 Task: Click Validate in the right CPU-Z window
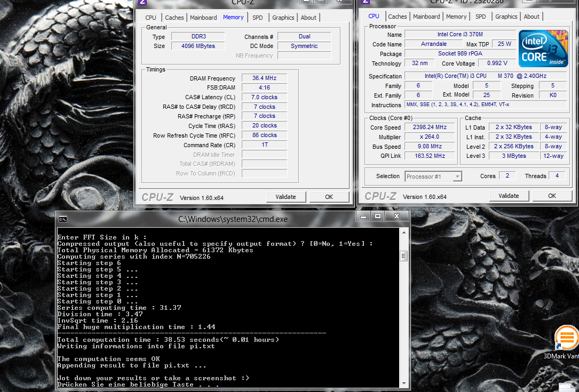509,196
